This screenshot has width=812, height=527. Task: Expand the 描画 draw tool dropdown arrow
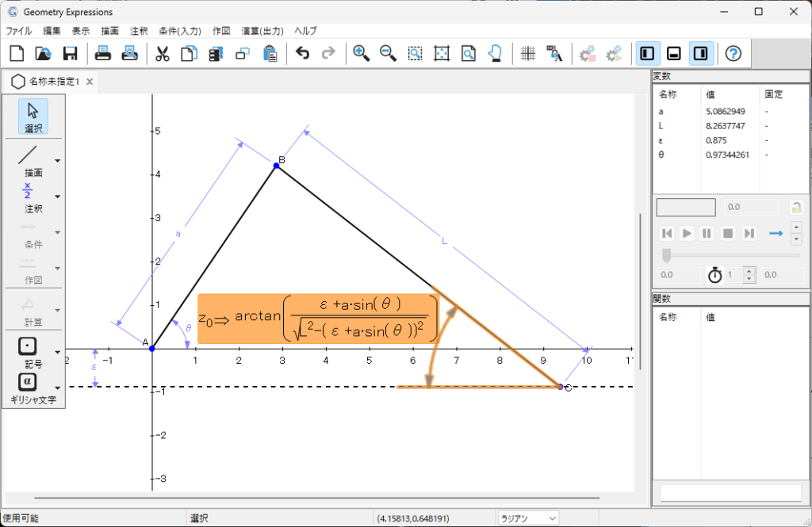(58, 161)
